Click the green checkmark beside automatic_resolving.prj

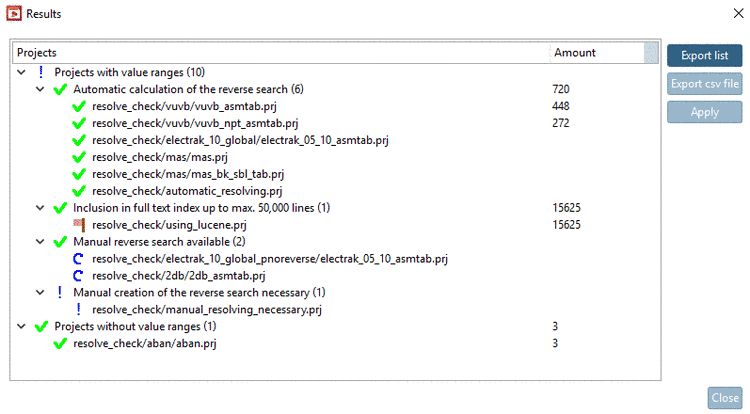pyautogui.click(x=79, y=191)
